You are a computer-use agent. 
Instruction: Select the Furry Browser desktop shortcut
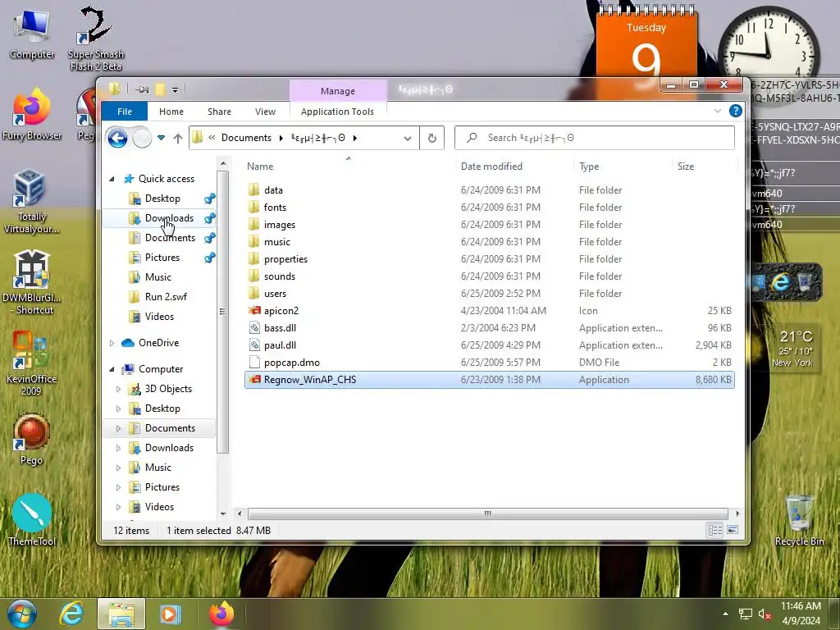(x=32, y=115)
